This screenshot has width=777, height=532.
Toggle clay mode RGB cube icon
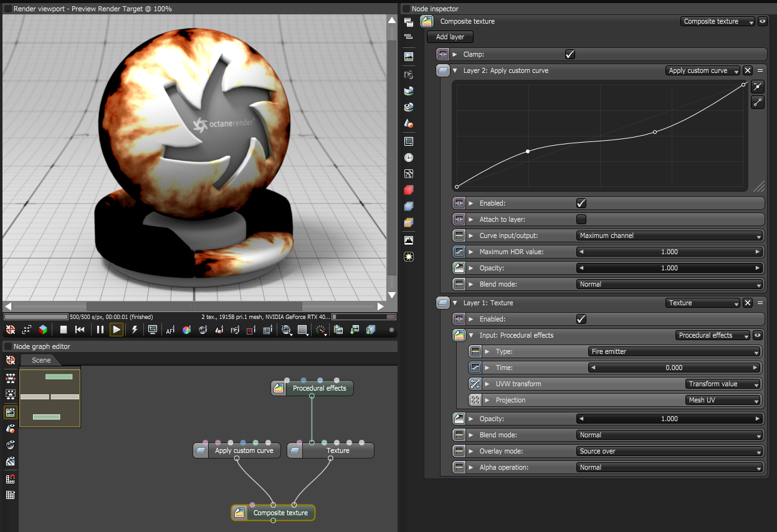(43, 330)
